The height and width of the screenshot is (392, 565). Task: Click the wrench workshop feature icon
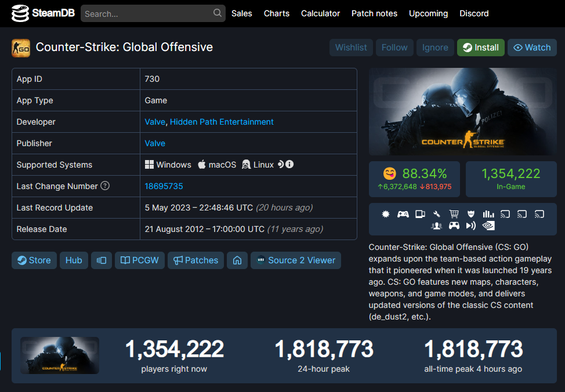pos(437,214)
